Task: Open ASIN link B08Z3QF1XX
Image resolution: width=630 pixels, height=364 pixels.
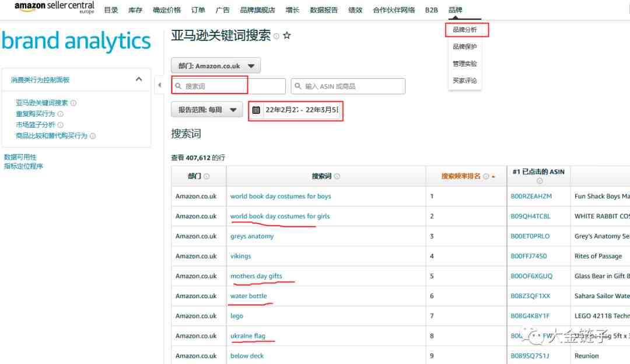Action: 530,296
